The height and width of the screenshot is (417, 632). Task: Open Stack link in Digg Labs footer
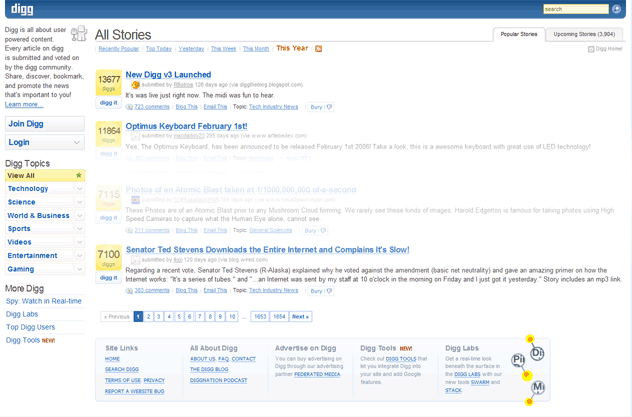(453, 390)
